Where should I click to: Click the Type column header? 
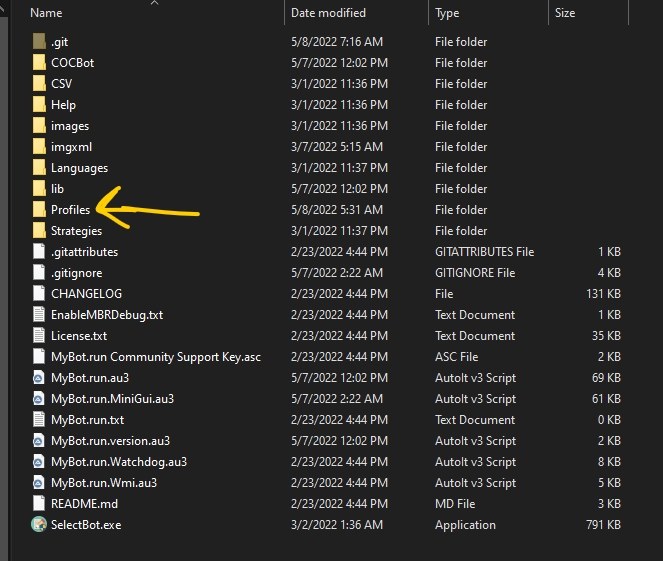[447, 13]
